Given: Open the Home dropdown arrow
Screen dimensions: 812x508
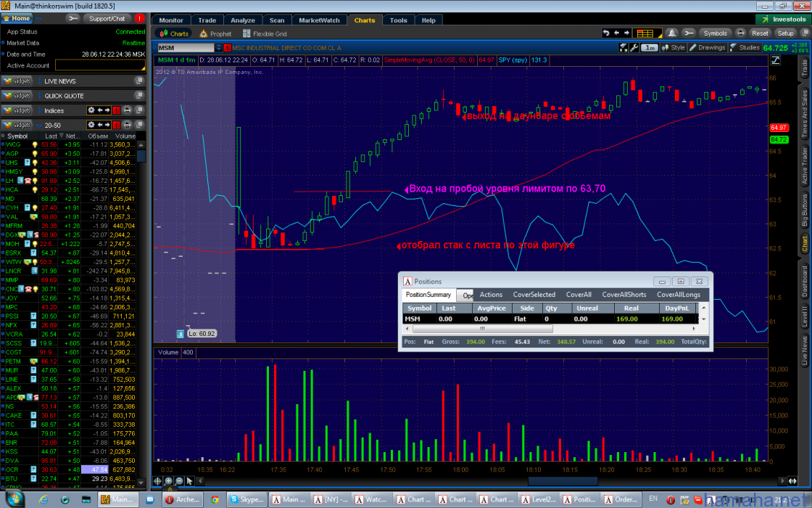Looking at the screenshot, I should [38, 19].
